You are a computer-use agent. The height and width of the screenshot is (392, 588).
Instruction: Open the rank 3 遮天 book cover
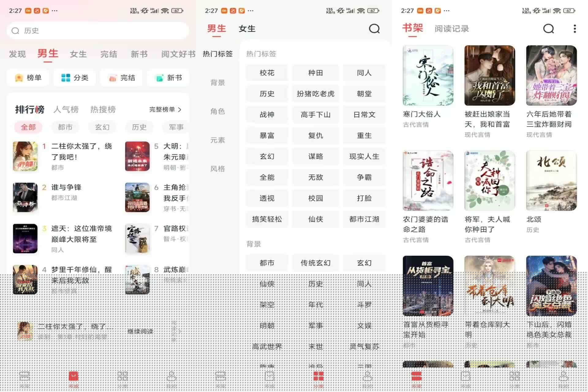(25, 238)
